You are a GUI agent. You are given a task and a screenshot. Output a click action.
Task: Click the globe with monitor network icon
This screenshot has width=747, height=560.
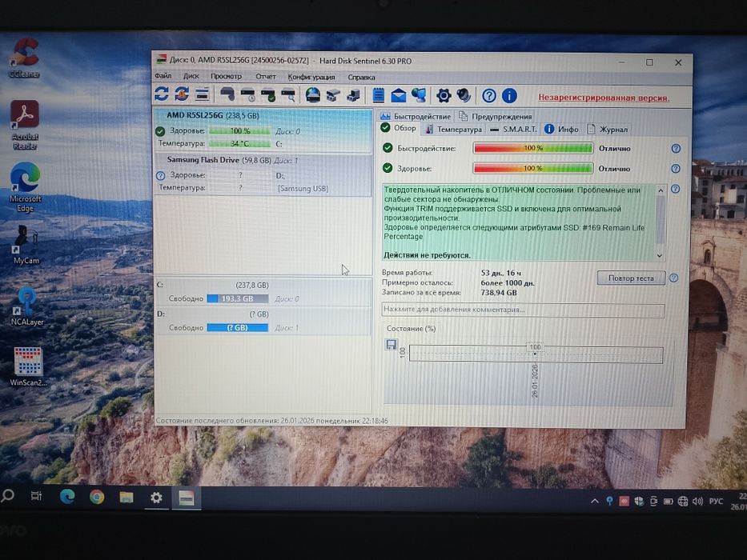click(419, 95)
